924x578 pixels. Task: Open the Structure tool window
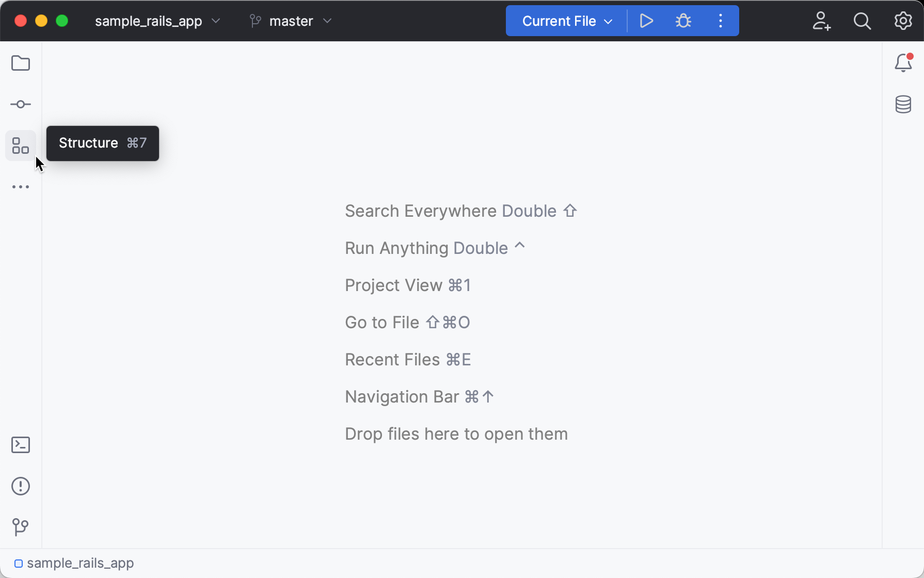[x=21, y=146]
